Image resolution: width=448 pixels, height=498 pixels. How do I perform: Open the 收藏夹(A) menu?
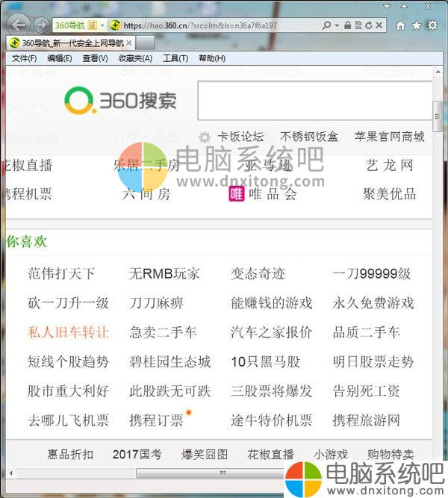pos(135,58)
